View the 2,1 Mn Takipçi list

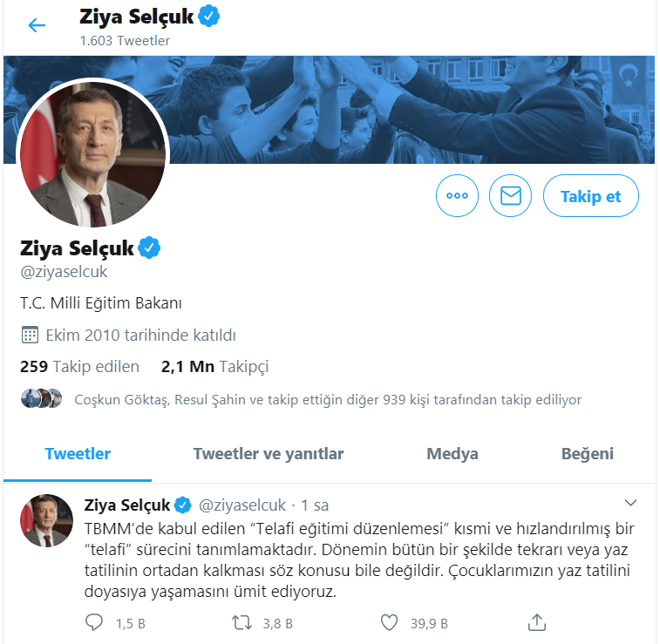[x=214, y=367]
